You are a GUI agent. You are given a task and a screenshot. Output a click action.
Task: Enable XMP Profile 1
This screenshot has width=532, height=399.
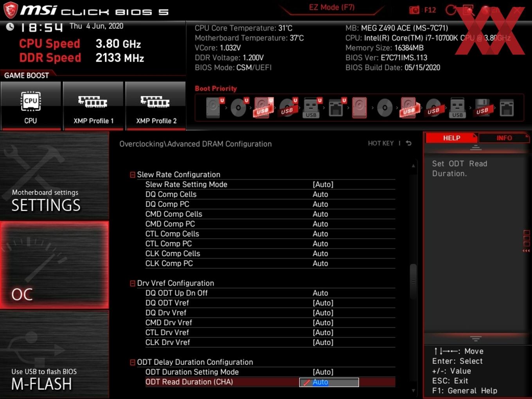(93, 106)
